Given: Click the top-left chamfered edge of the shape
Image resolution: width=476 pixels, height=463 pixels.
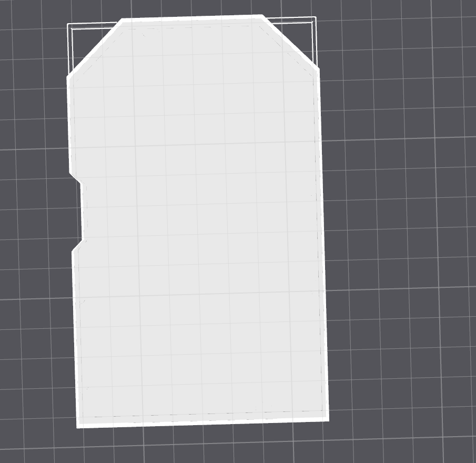Looking at the screenshot, I should click(x=95, y=48).
